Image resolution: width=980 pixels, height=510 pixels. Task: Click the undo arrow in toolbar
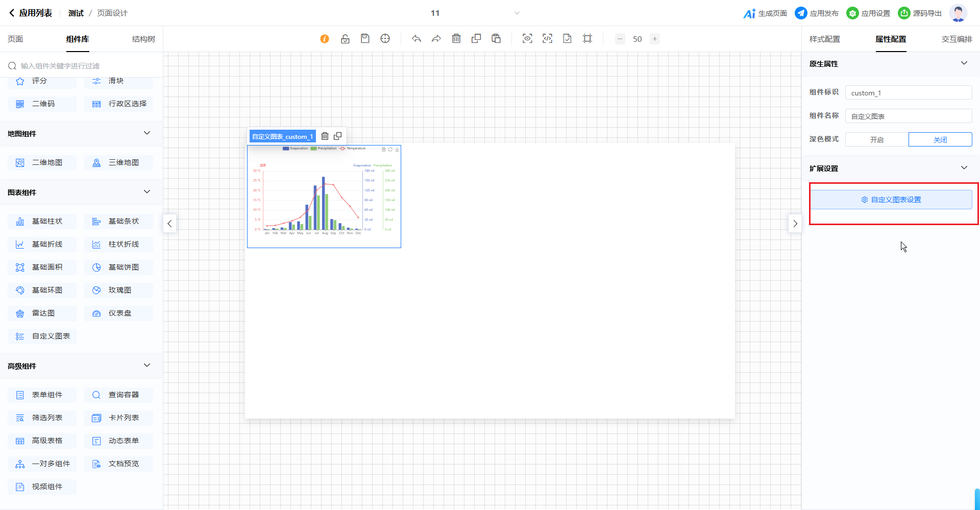416,39
